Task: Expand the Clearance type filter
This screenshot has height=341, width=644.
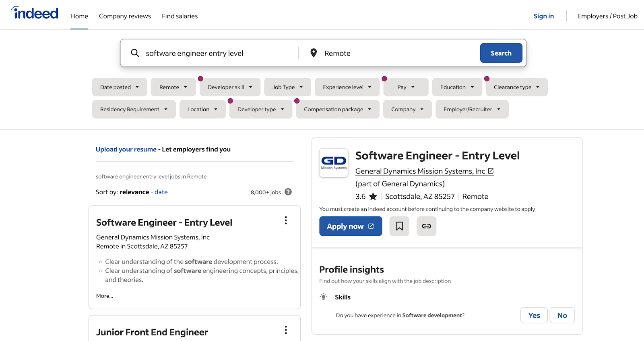Action: tap(517, 87)
